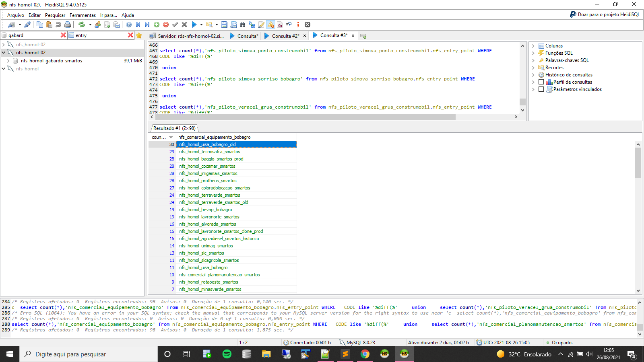
Task: Switch to the Consulta #2 tab
Action: point(285,36)
